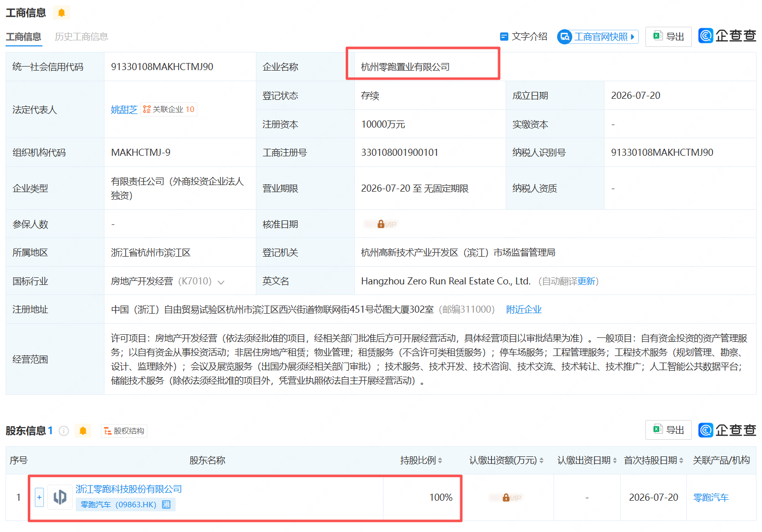
Task: Select registration number 330108001900101
Action: pos(400,152)
